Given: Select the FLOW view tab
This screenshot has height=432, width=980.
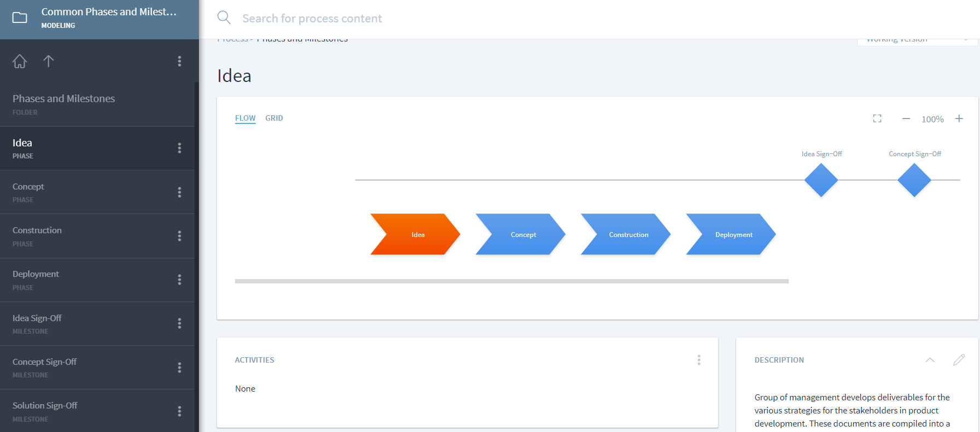Looking at the screenshot, I should (245, 118).
